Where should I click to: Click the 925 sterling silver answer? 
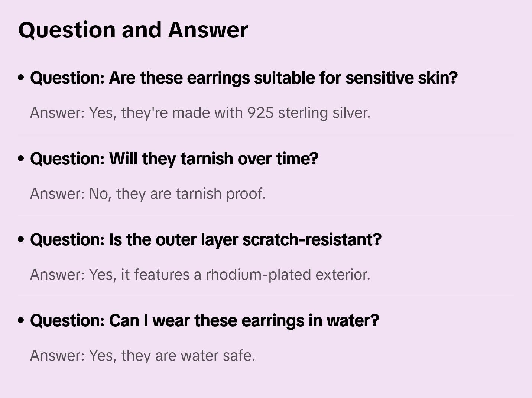[200, 113]
